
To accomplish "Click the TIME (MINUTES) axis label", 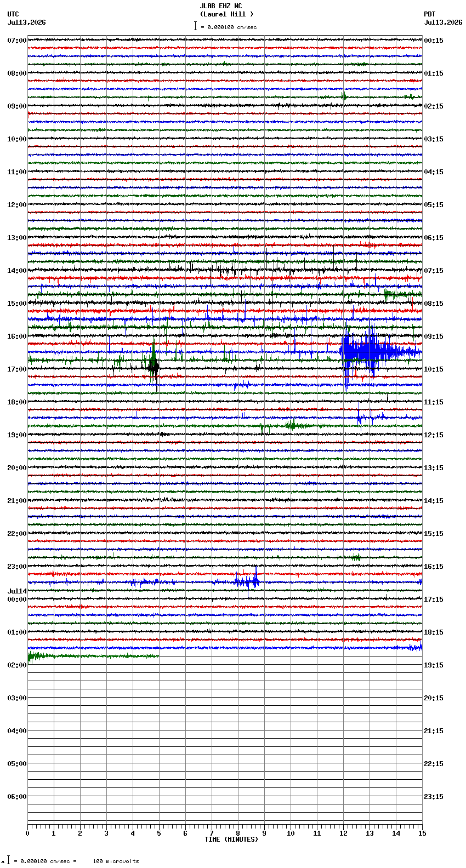I will click(x=231, y=840).
